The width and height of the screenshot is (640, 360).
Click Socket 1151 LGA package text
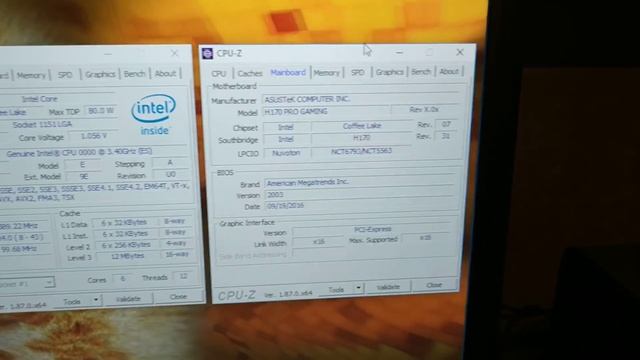42,124
